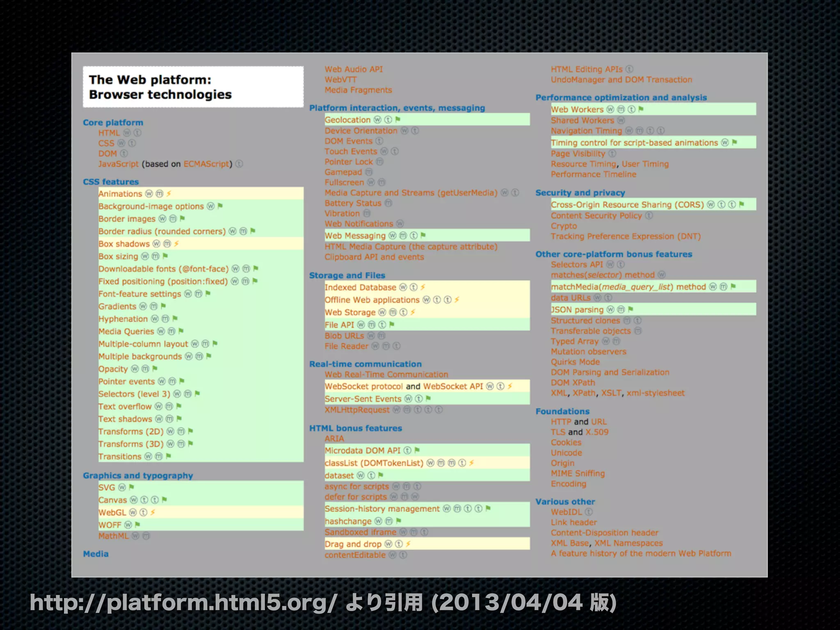
Task: Follow the User Timing link
Action: point(645,164)
